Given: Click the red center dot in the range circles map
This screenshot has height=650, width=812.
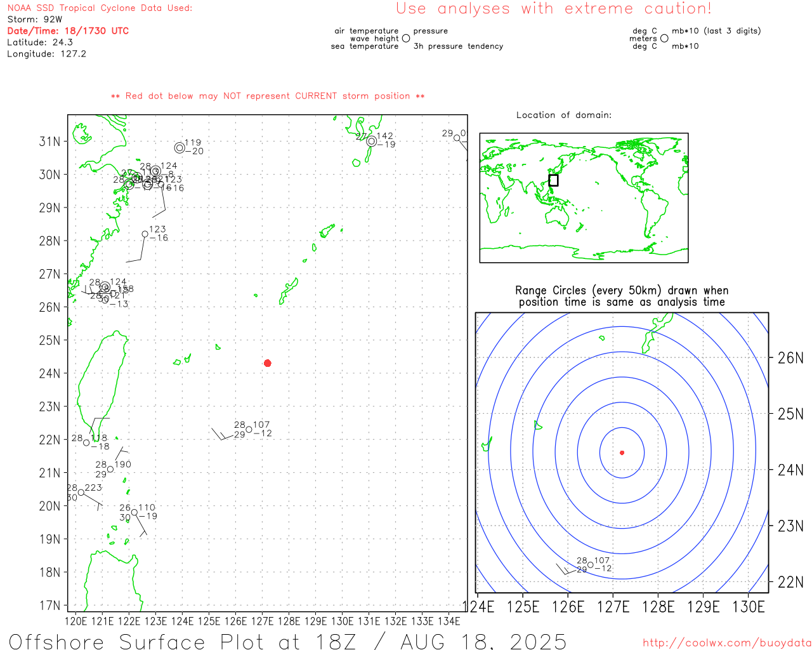Looking at the screenshot, I should 622,453.
